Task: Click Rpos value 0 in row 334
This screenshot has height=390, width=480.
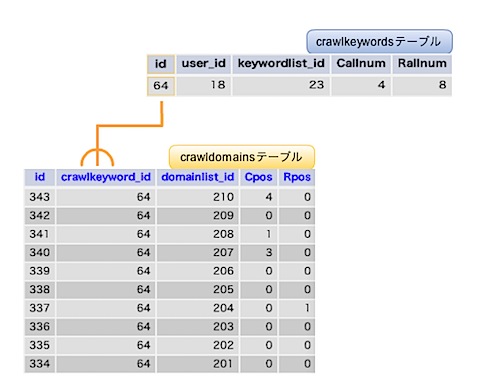Action: [297, 364]
